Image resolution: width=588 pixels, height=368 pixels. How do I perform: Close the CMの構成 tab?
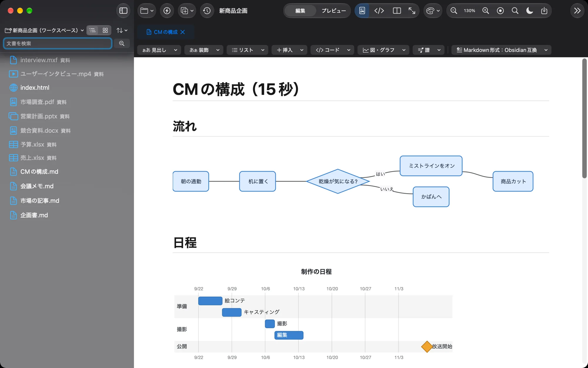183,32
